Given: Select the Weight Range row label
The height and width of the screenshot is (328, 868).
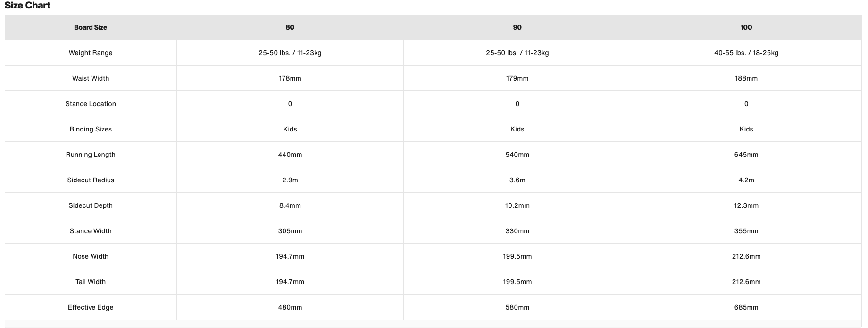Looking at the screenshot, I should pos(91,53).
